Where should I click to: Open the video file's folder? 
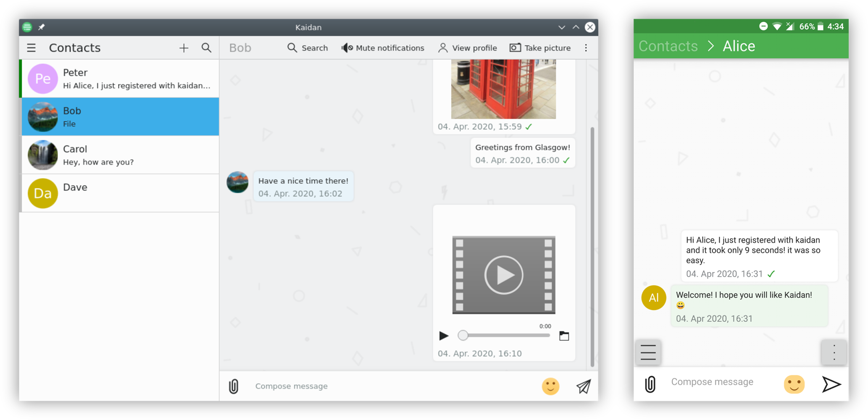tap(564, 336)
